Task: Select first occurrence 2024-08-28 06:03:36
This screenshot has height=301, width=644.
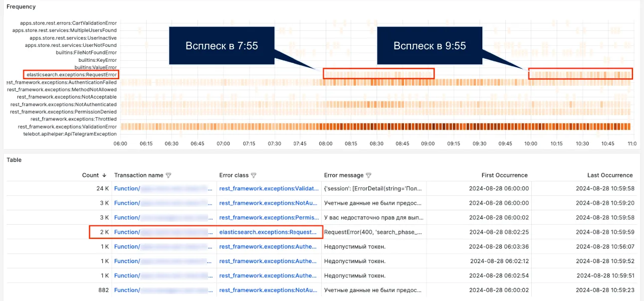Action: [x=499, y=247]
